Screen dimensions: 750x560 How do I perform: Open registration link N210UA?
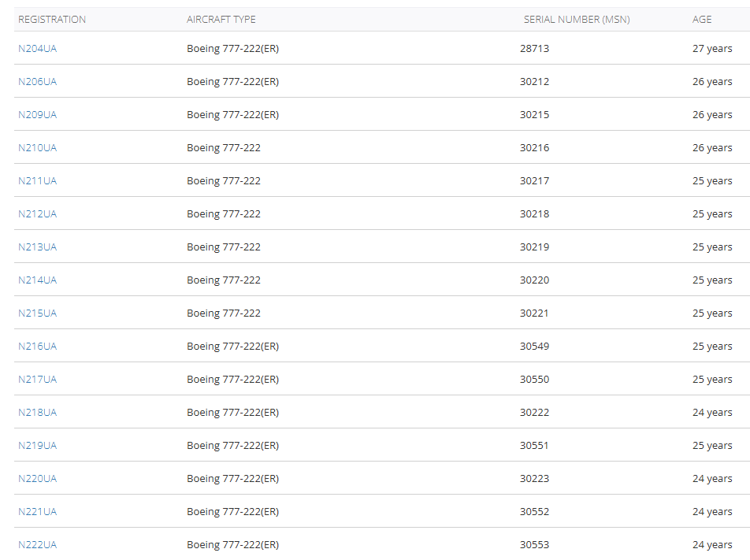click(37, 147)
